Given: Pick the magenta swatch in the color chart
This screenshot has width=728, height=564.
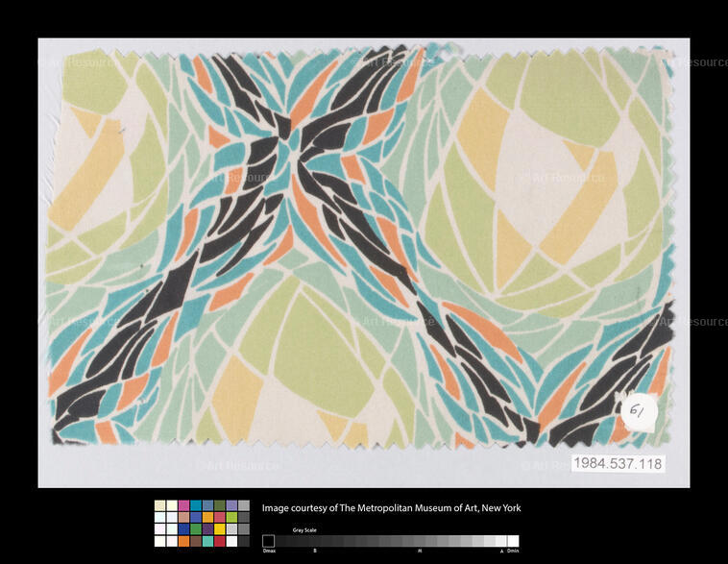Looking at the screenshot, I should coord(183,505).
